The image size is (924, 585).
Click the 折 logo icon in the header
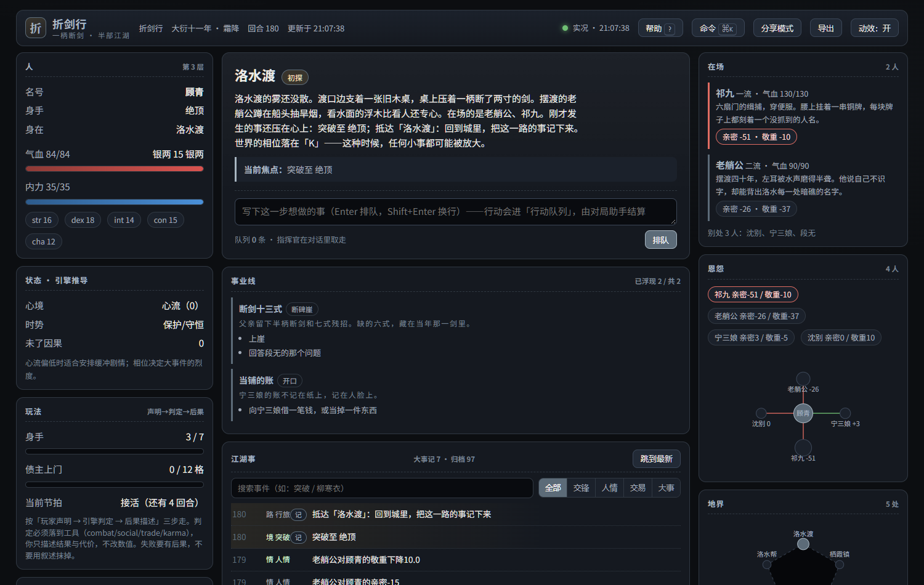36,28
